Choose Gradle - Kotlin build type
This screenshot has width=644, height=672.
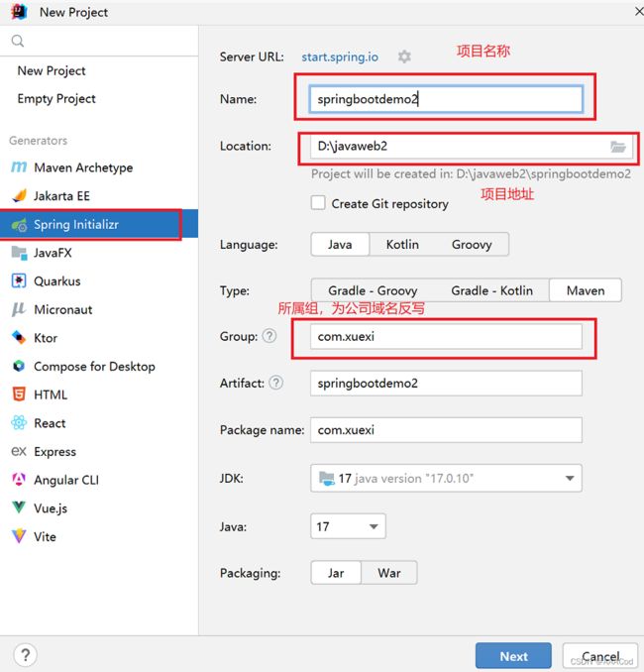[x=491, y=290]
